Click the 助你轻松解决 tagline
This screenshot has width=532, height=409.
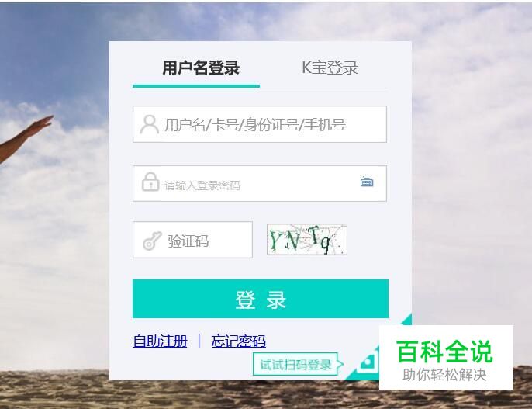[444, 375]
